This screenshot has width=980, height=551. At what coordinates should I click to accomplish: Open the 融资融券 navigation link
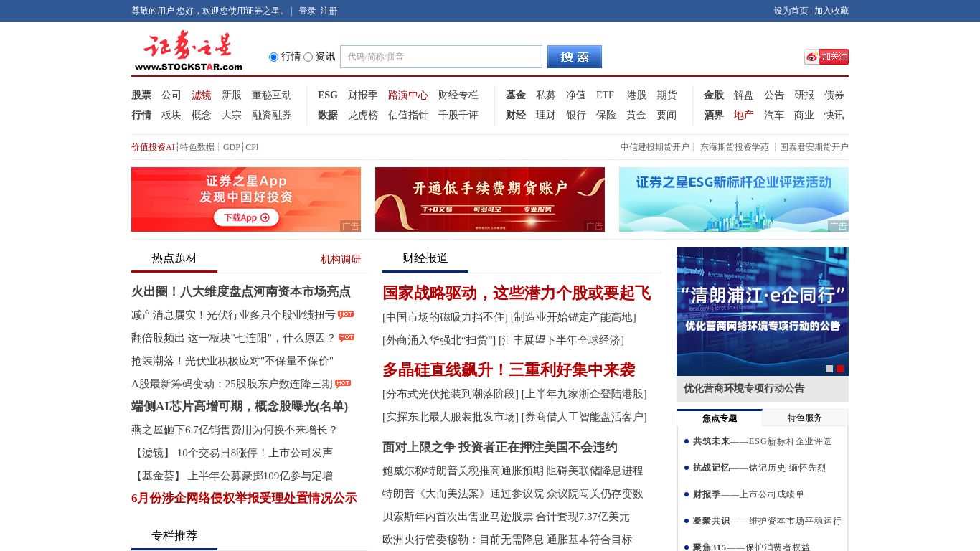272,115
